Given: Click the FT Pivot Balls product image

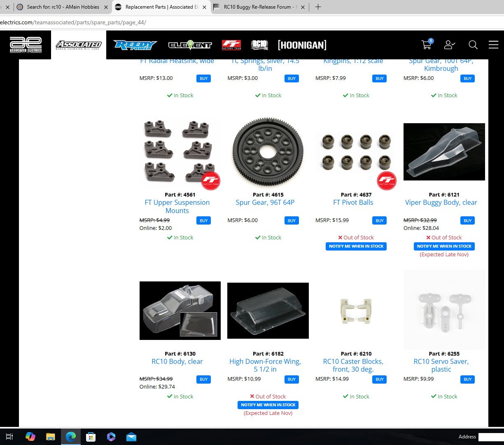Looking at the screenshot, I should [x=356, y=152].
